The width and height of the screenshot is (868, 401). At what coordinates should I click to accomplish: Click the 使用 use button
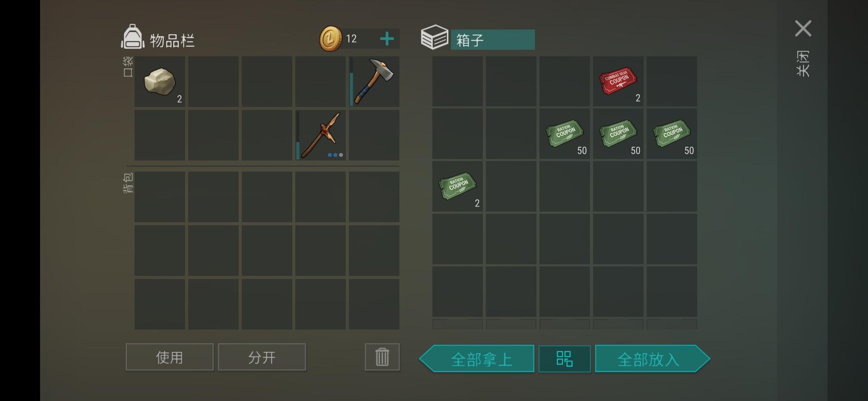click(170, 357)
